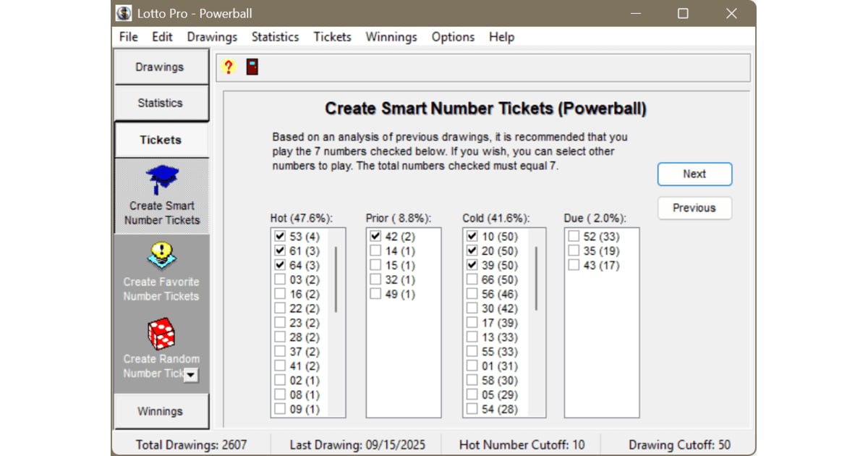The height and width of the screenshot is (456, 868).
Task: Click the arrow below Create Random Number Tickets
Action: (190, 375)
